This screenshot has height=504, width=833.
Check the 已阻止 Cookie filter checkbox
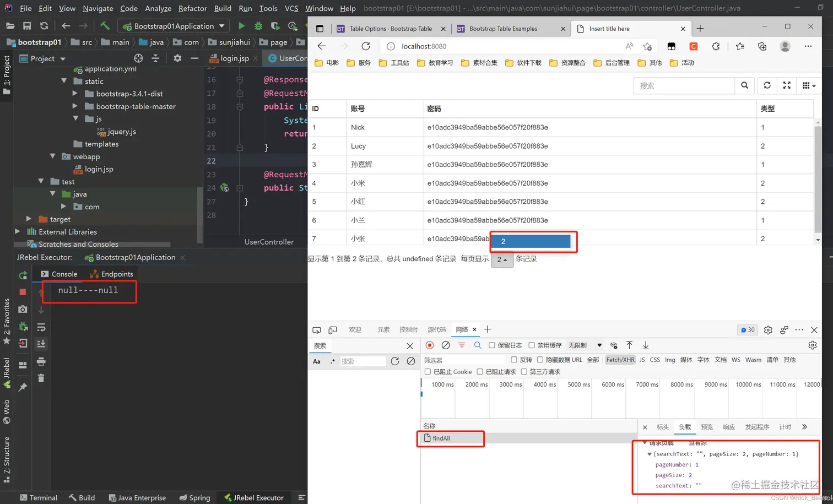pos(428,372)
